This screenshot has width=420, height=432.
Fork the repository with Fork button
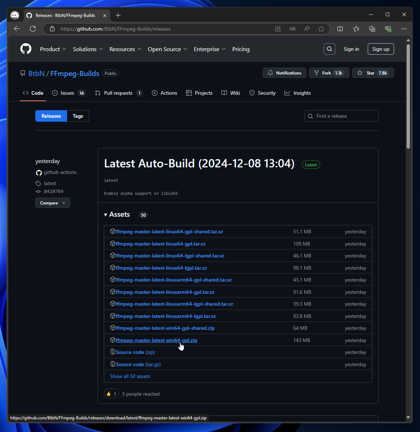(329, 73)
